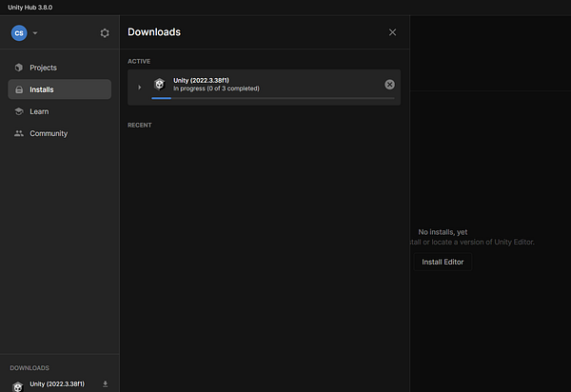The height and width of the screenshot is (392, 571).
Task: Click the Installs lock icon
Action: 19,89
